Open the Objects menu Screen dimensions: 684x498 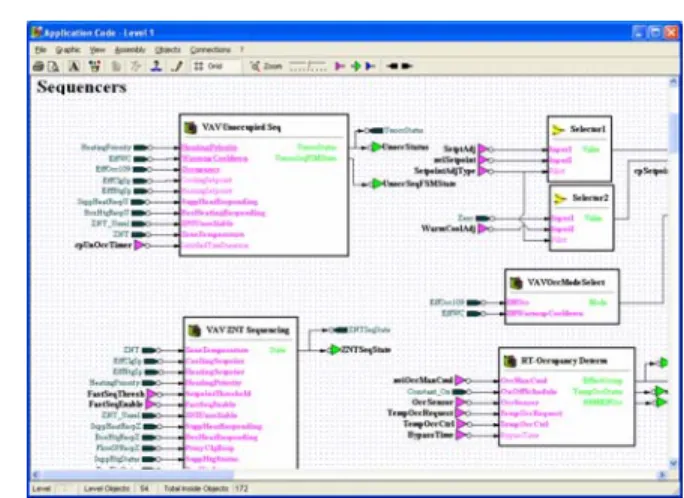coord(168,50)
